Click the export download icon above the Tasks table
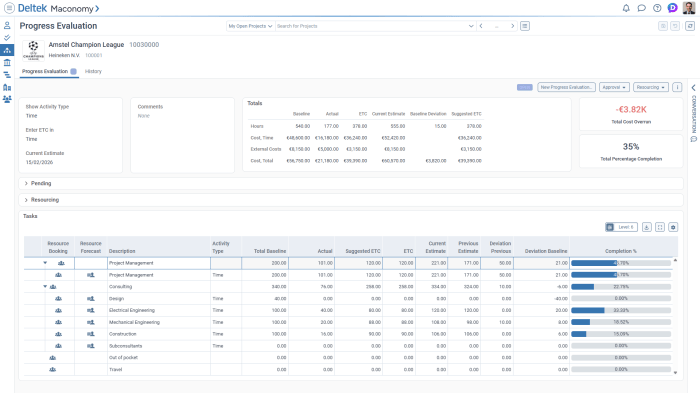Viewport: 700px width, 393px height. tap(646, 227)
